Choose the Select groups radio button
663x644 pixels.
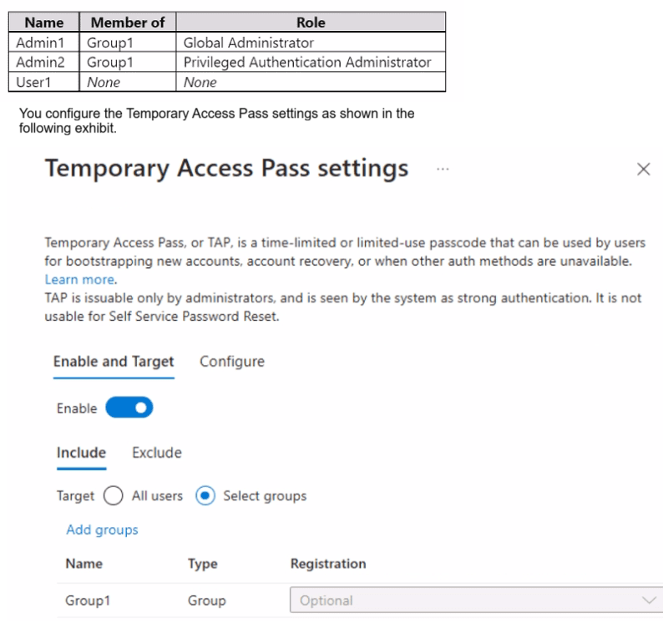click(x=205, y=496)
